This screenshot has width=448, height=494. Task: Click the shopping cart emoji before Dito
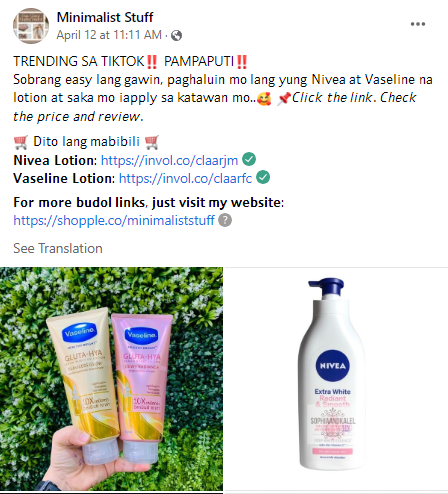[x=21, y=142]
